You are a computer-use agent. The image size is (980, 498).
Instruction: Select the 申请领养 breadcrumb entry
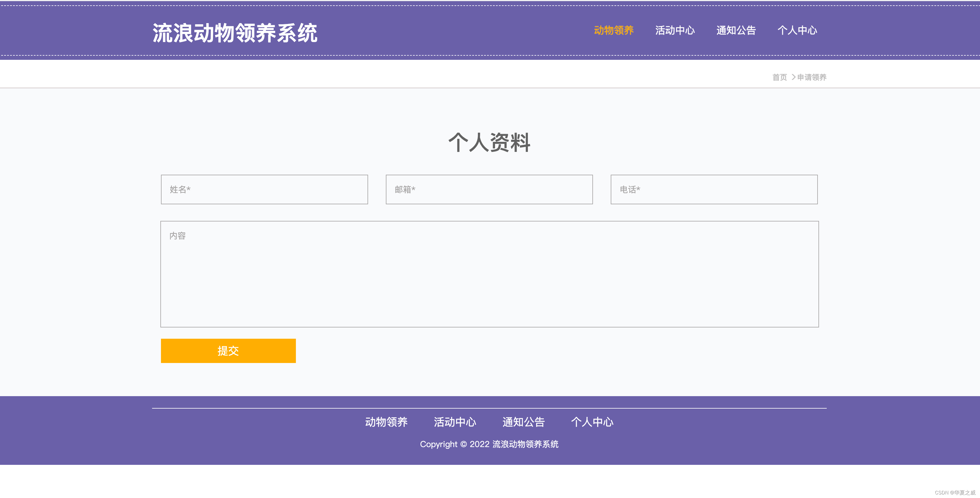click(812, 77)
